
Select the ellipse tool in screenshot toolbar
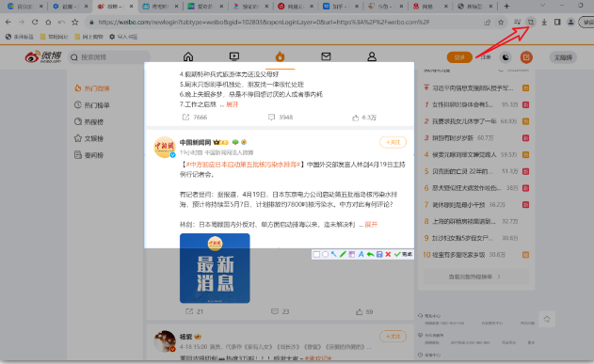click(325, 254)
